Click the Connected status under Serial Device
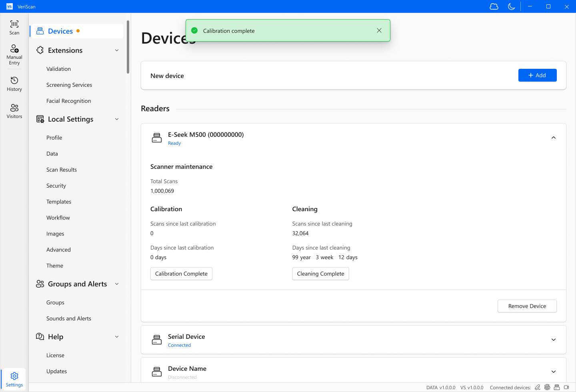576x392 pixels. coord(179,345)
